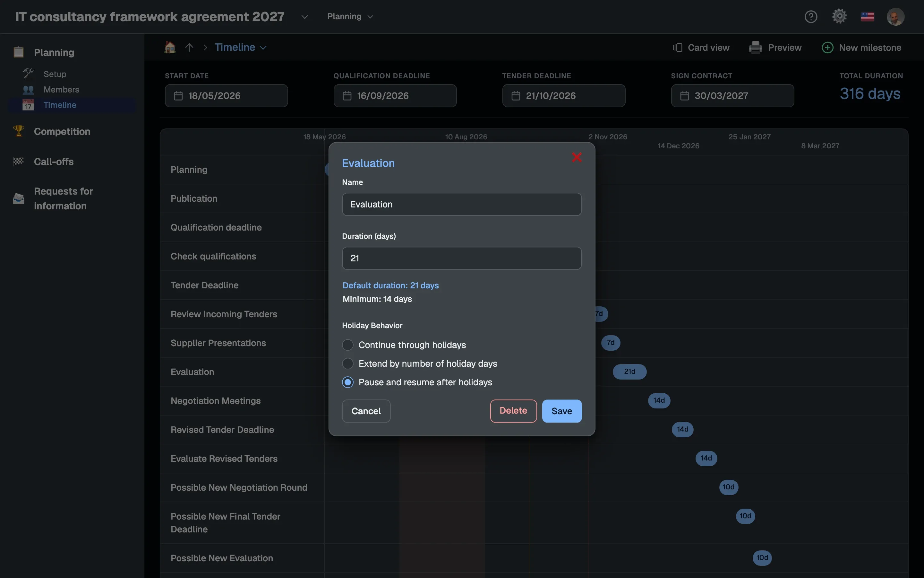Viewport: 924px width, 578px height.
Task: Click calendar icon in Start Date field
Action: 178,96
